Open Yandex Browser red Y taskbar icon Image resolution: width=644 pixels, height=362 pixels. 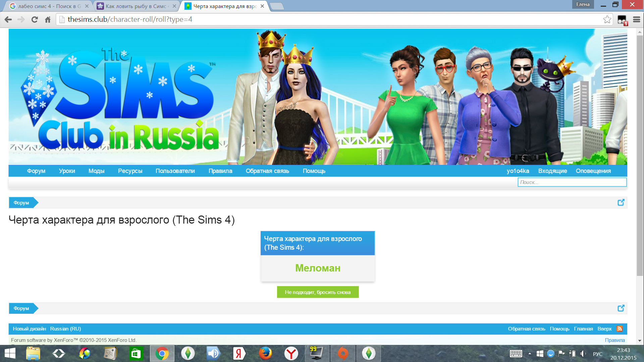(x=291, y=354)
